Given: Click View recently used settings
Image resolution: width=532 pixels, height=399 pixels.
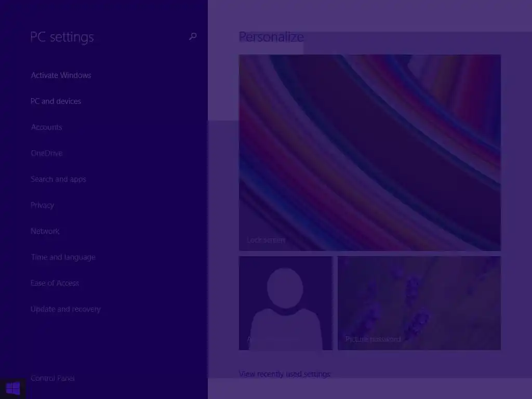Looking at the screenshot, I should (x=285, y=374).
